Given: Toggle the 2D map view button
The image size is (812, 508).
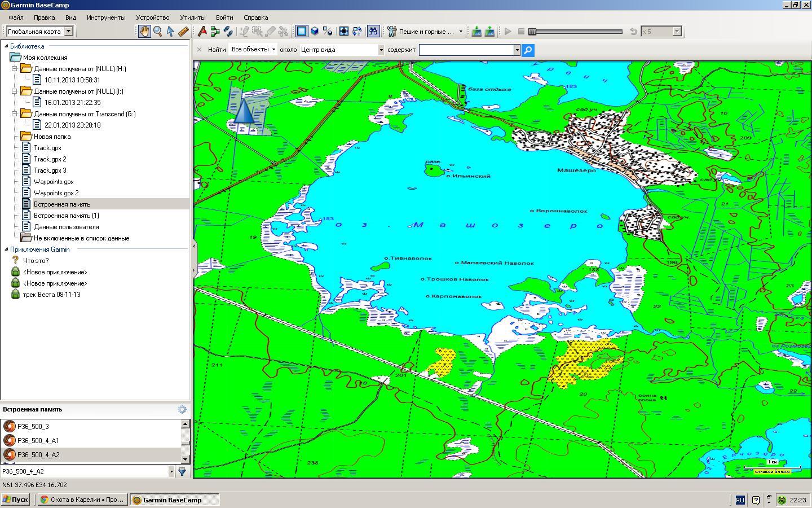Looking at the screenshot, I should [302, 32].
